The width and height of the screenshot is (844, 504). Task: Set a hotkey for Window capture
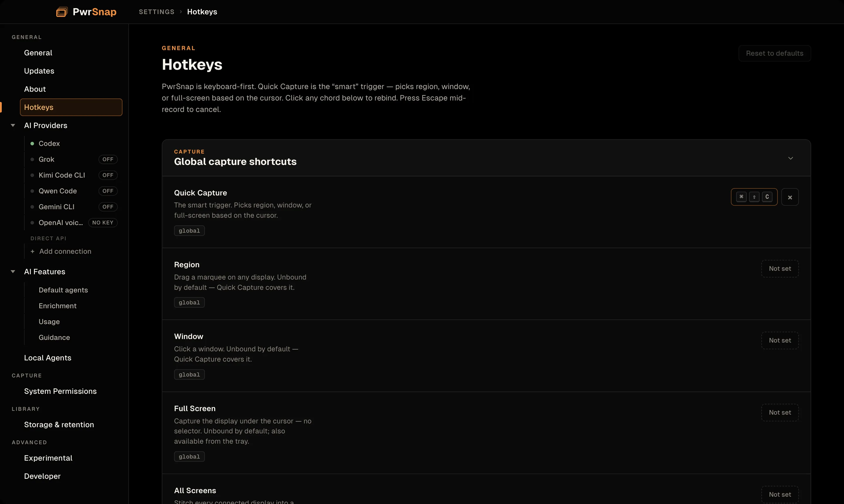(780, 340)
